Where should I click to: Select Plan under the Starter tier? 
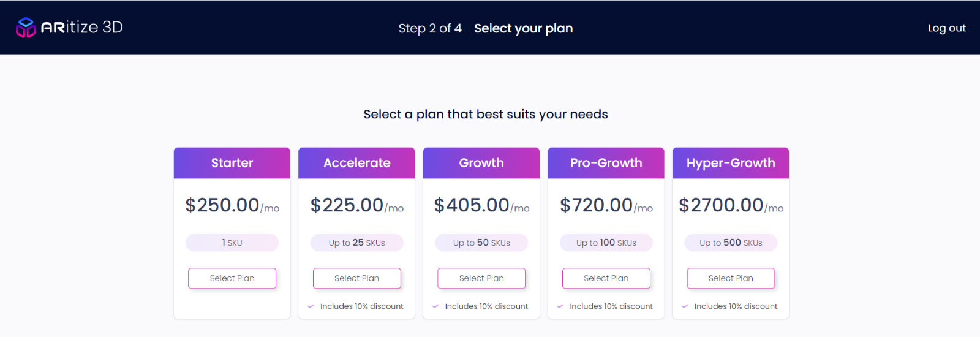tap(232, 278)
